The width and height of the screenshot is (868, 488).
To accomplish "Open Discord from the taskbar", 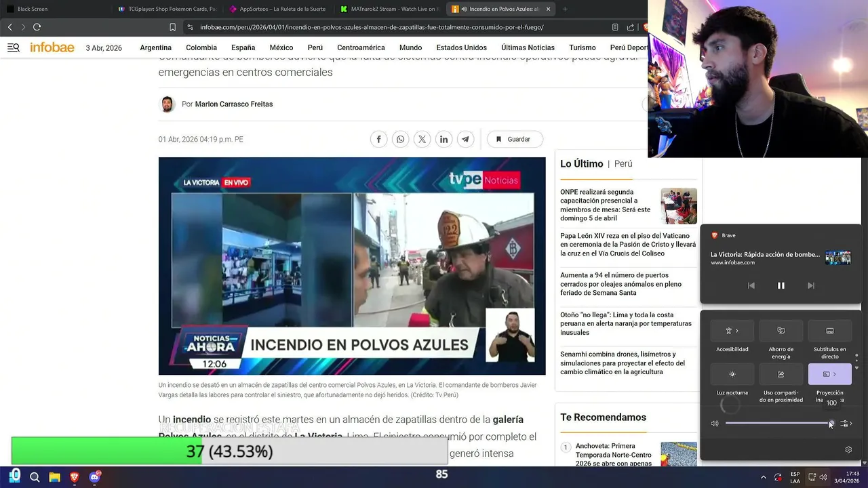I will pos(94,477).
